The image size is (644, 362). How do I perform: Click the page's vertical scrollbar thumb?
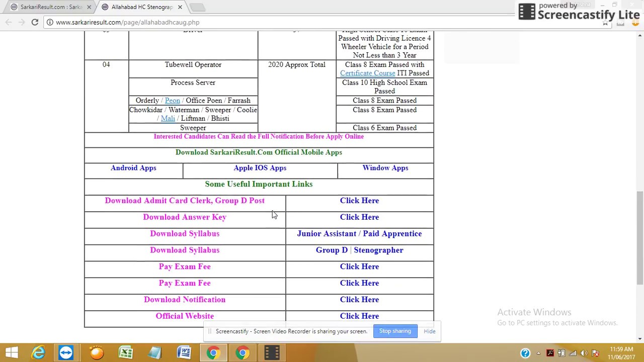pos(640,238)
